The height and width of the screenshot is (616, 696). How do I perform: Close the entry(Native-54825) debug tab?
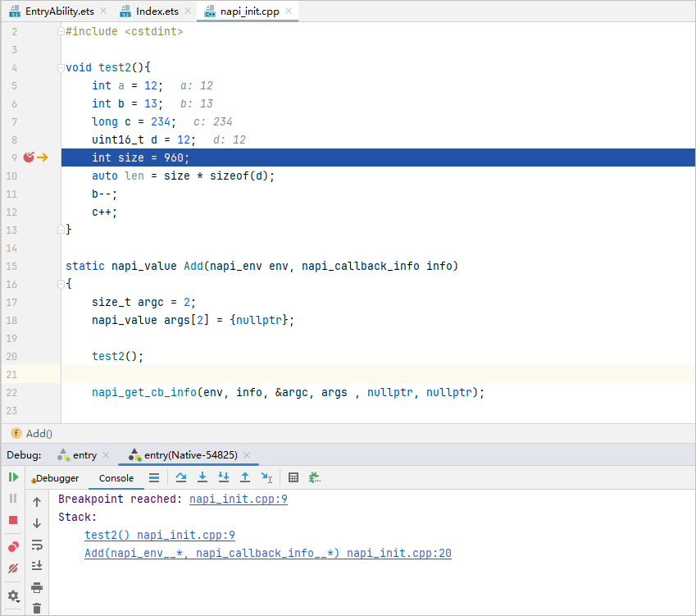(246, 455)
